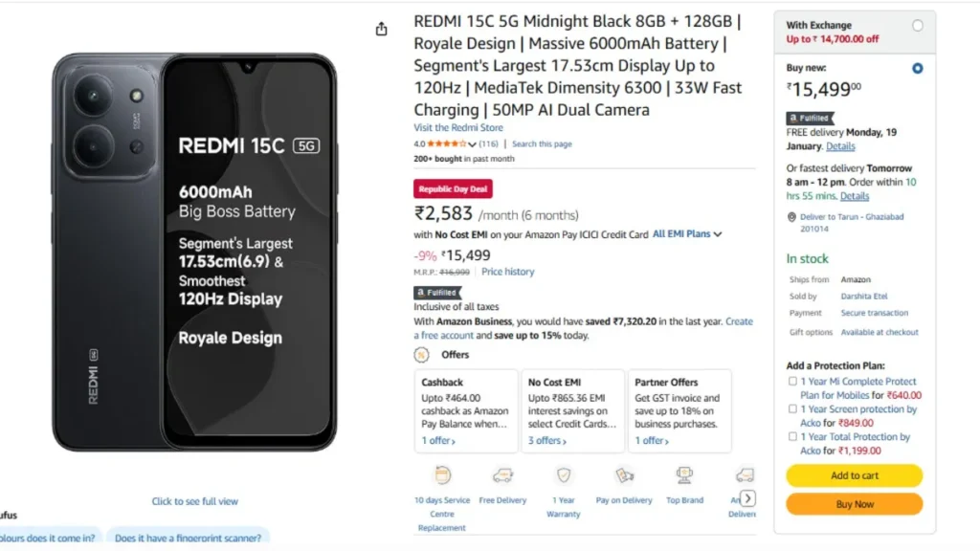Click the 10 days Service Centre Replacement icon
Screen dimensions: 980x551
coord(442,475)
